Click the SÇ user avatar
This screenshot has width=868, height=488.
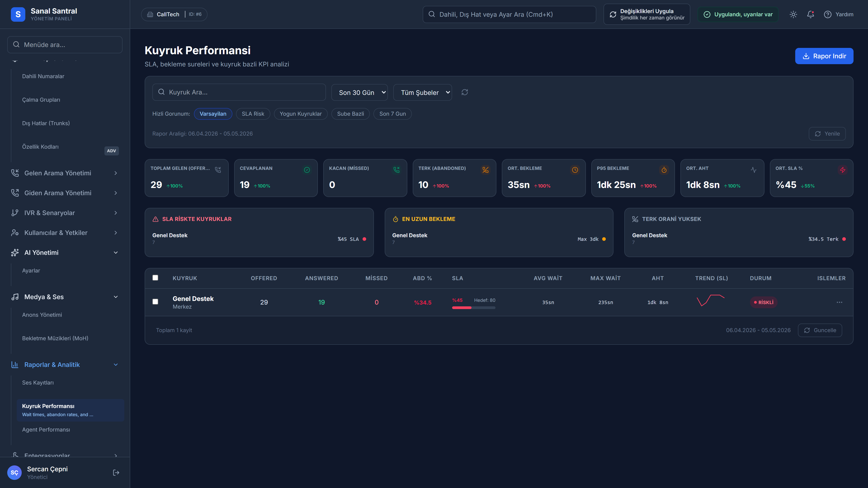[14, 472]
